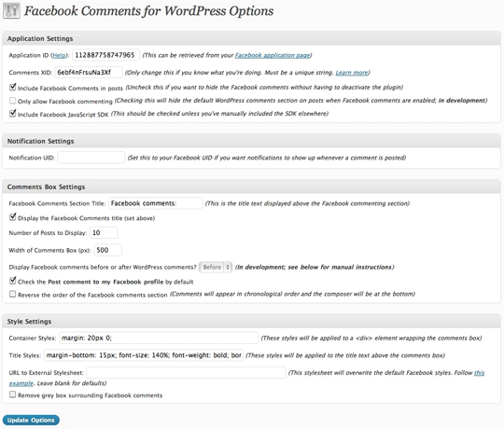Focus the Application ID input field

click(x=105, y=55)
